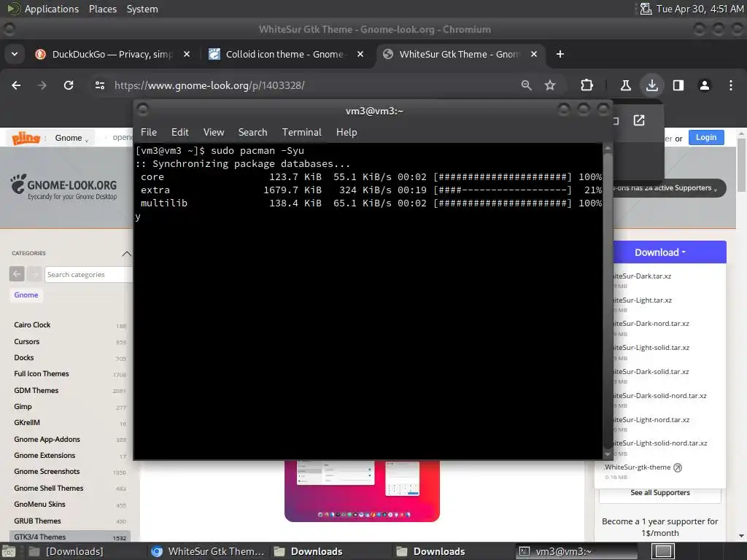The image size is (747, 560).
Task: Open the profile avatar icon
Action: coord(705,85)
